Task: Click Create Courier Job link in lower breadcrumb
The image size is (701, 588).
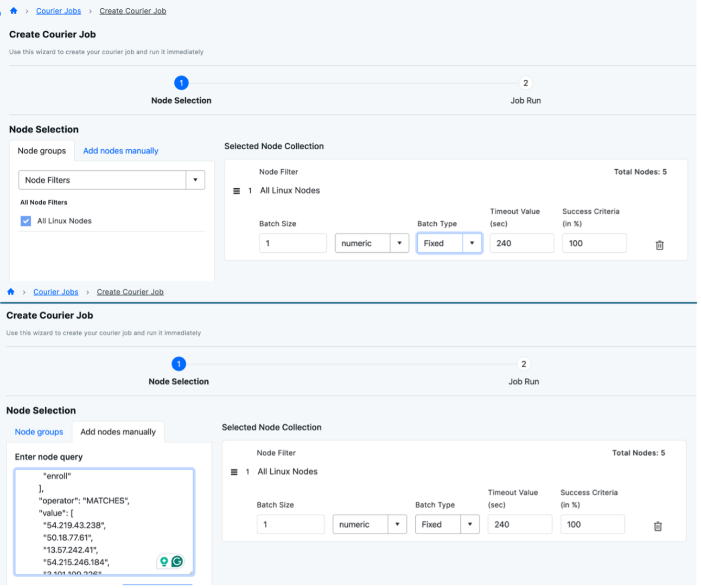Action: [130, 292]
